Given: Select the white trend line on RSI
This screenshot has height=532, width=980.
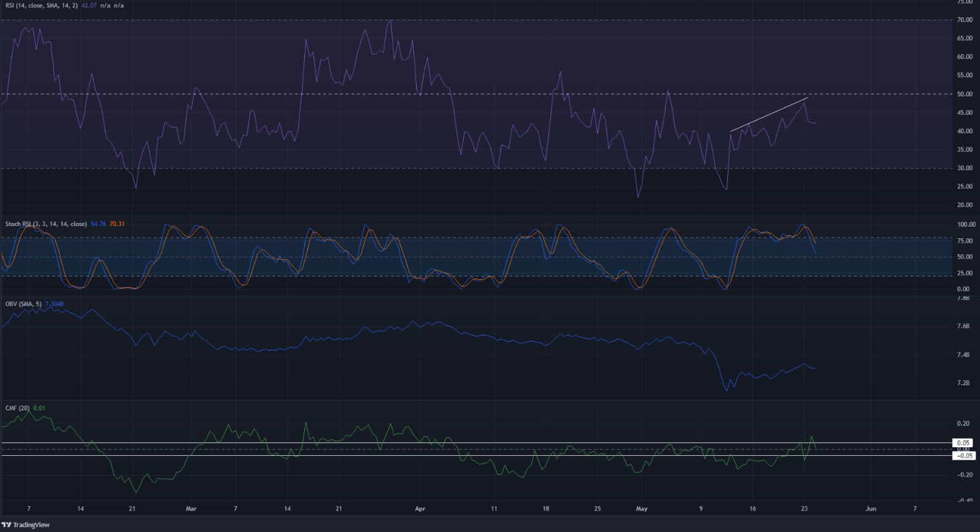Looking at the screenshot, I should click(x=769, y=114).
